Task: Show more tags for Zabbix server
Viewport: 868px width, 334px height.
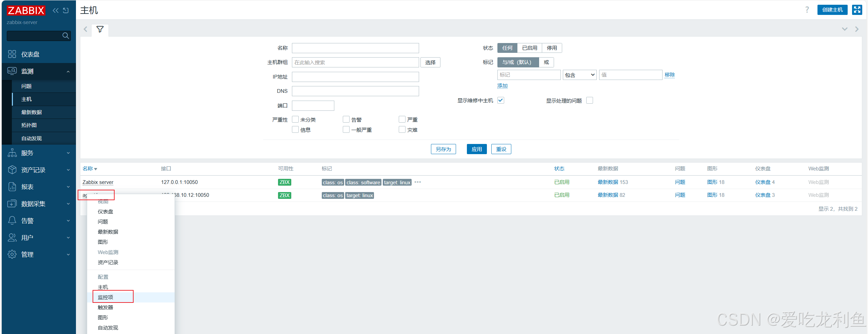Action: tap(418, 182)
